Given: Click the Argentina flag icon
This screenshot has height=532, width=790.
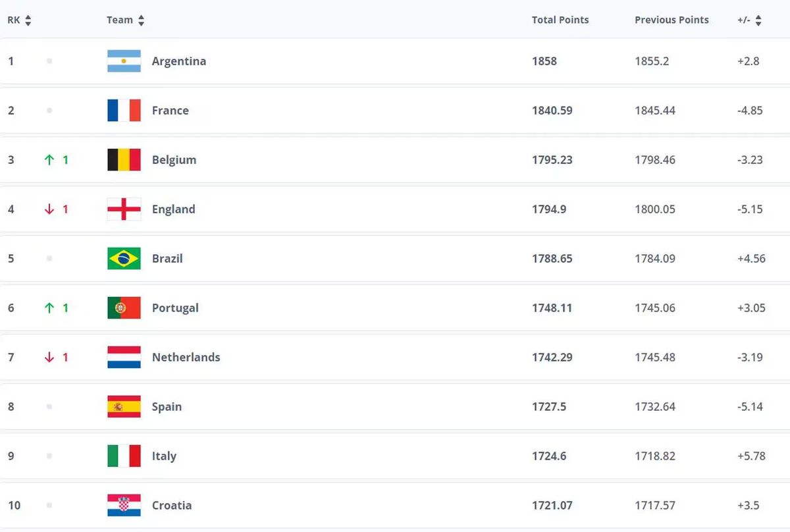Looking at the screenshot, I should (x=123, y=61).
